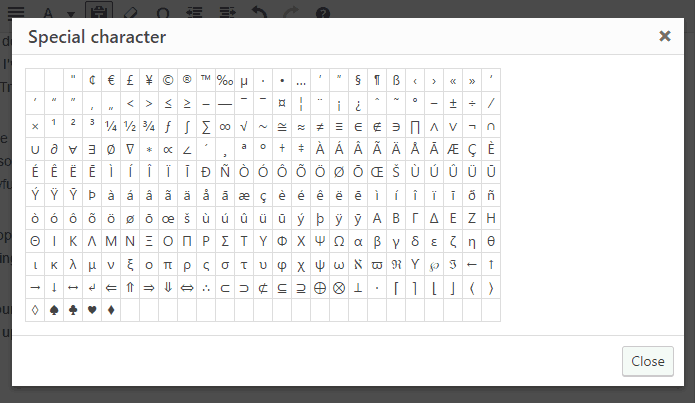Screen dimensions: 695x403
Task: Pick the one quarter ¼ fraction
Action: [111, 126]
